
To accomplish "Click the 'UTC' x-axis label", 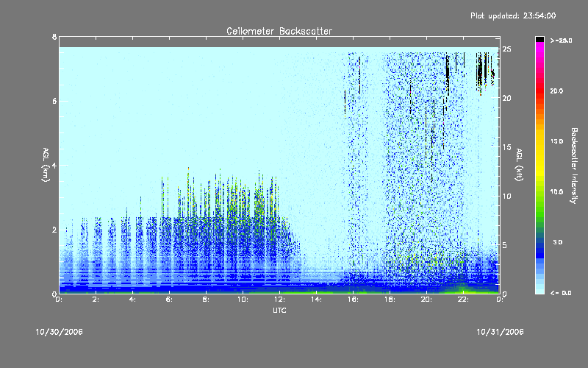I will [279, 310].
